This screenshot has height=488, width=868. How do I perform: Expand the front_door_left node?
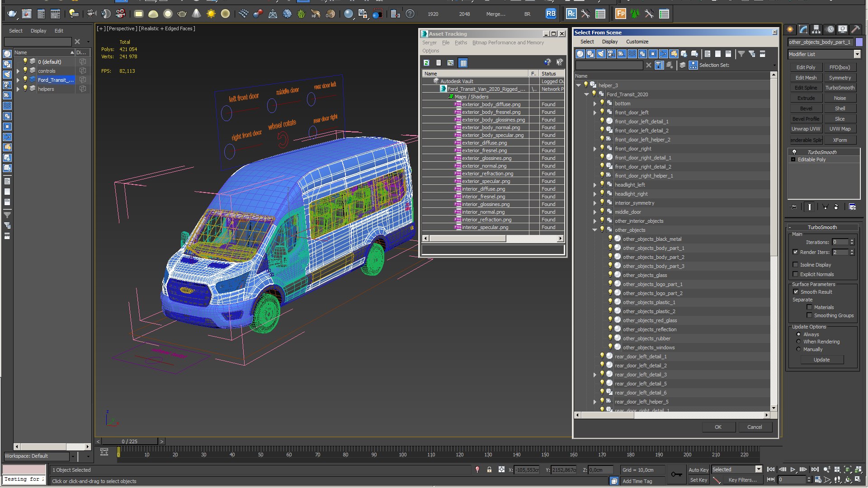tap(595, 113)
